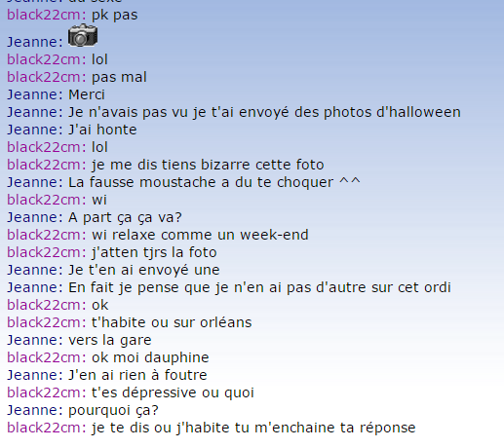The width and height of the screenshot is (504, 448).
Task: Select 'wi relaxe comme un week-end' message
Action: (200, 235)
